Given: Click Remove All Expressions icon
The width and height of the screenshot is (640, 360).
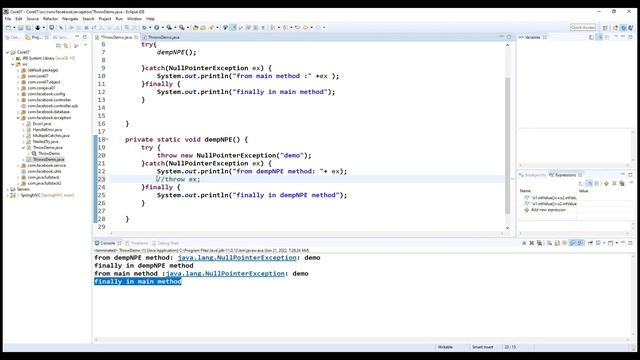Looking at the screenshot, I should 622,183.
